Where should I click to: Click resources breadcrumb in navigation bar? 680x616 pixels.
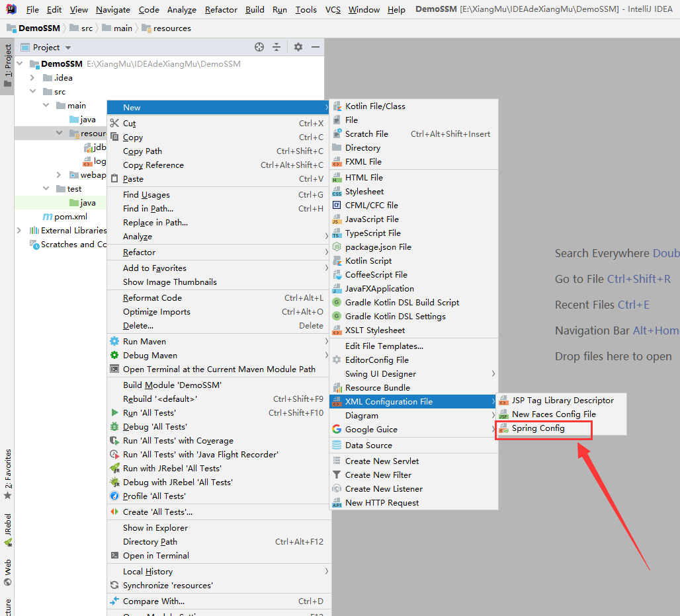coord(167,28)
